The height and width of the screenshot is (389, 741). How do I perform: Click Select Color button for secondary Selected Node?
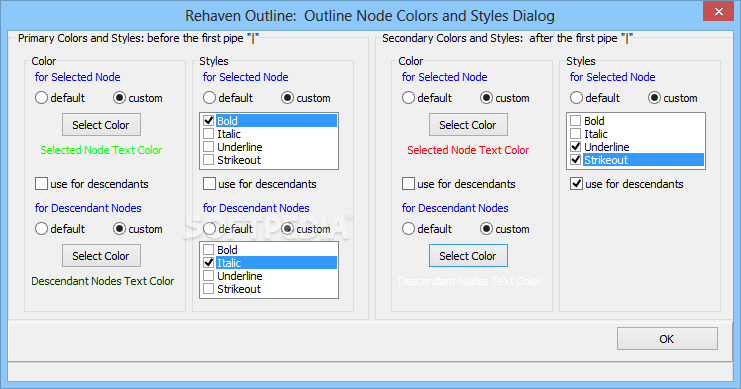pos(468,125)
